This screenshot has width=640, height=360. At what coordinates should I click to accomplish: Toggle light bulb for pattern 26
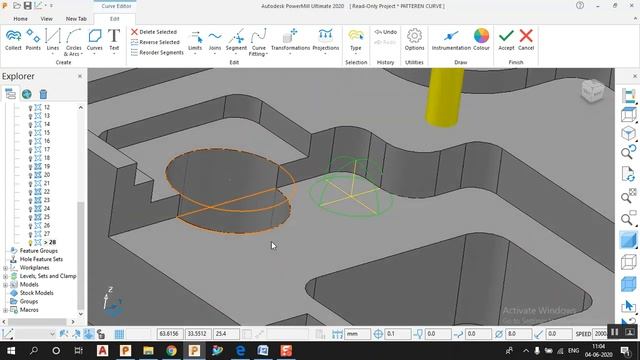(x=30, y=226)
